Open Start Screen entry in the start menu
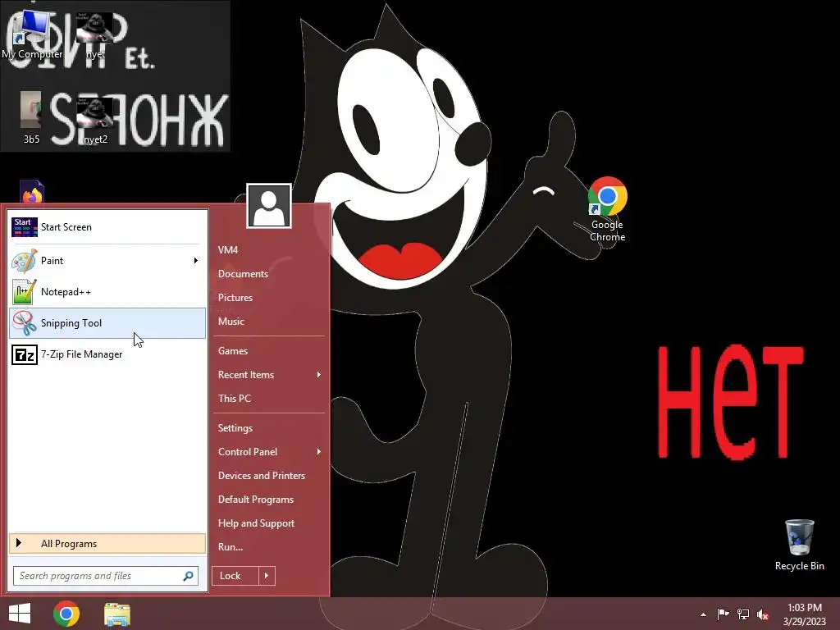This screenshot has height=630, width=840. 107,227
